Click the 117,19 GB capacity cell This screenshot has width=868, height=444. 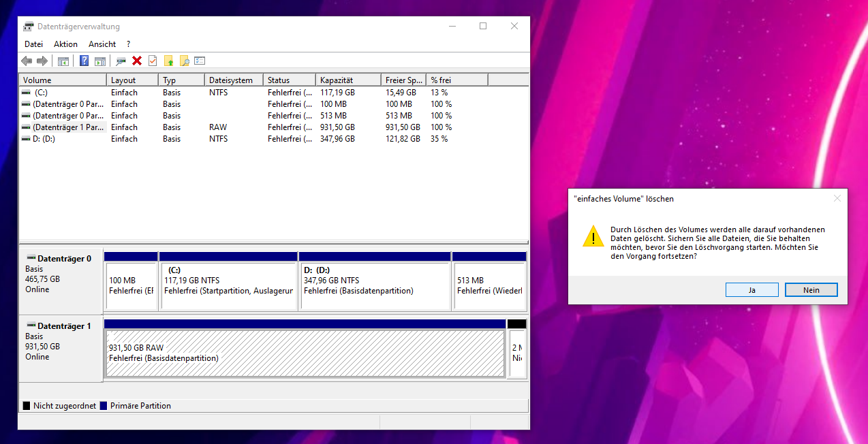click(337, 93)
